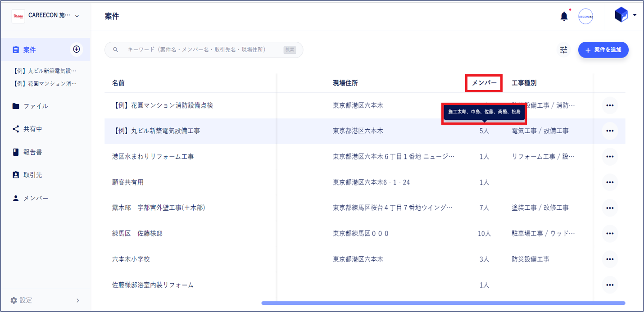Screen dimensions: 644x312
Task: Click 10人 member count for 練馬区 佐藤様邸
Action: (484, 234)
